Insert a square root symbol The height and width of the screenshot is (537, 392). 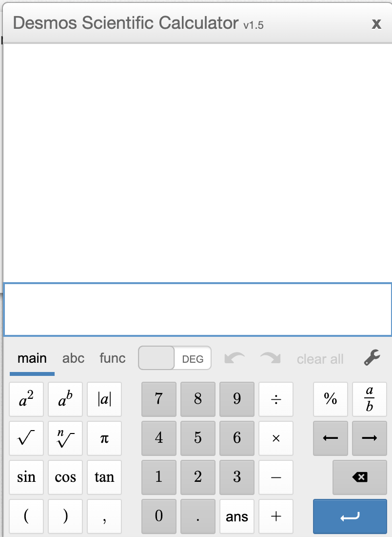pos(26,438)
